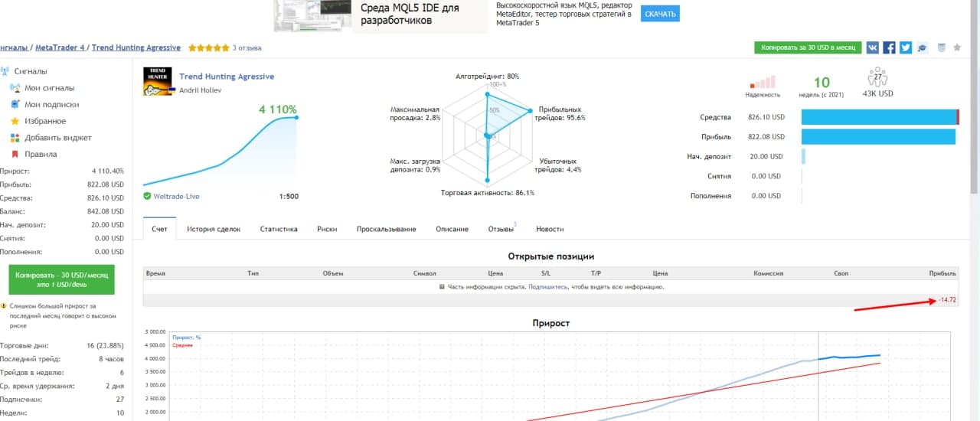
Task: Open Правила in sidebar
Action: (41, 154)
